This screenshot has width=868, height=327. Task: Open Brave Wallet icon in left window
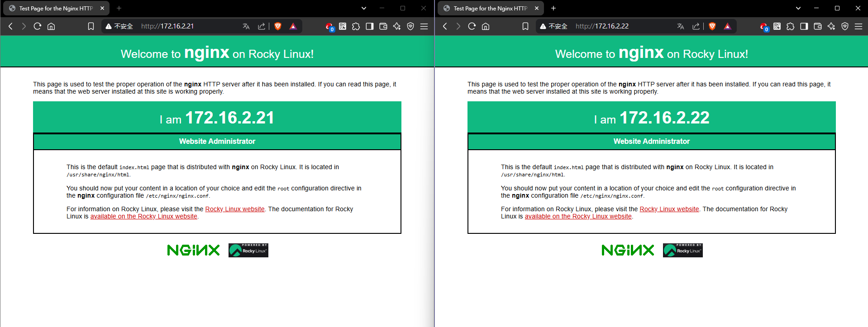coord(383,26)
